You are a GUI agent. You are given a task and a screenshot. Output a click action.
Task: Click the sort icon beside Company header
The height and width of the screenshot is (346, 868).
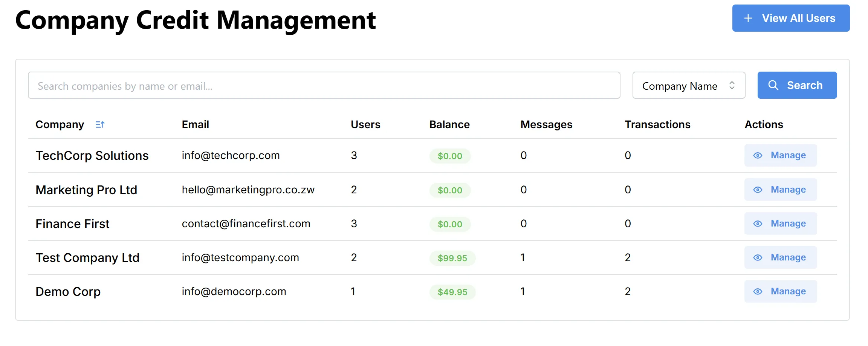pyautogui.click(x=100, y=124)
